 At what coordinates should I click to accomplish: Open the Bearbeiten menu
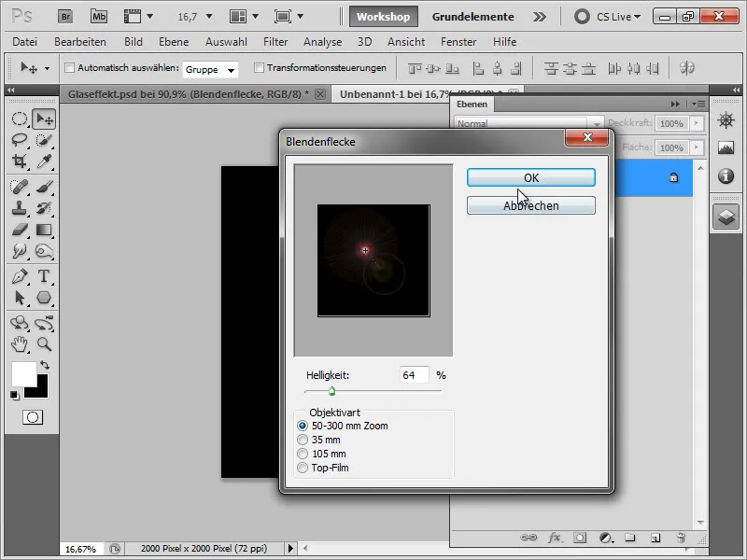pyautogui.click(x=80, y=42)
